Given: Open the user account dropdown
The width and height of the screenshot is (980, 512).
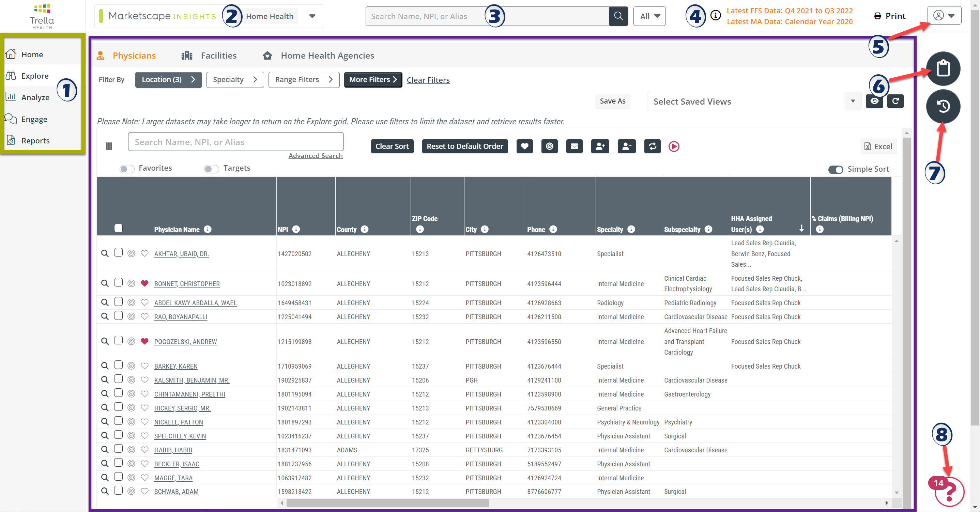Looking at the screenshot, I should point(944,16).
